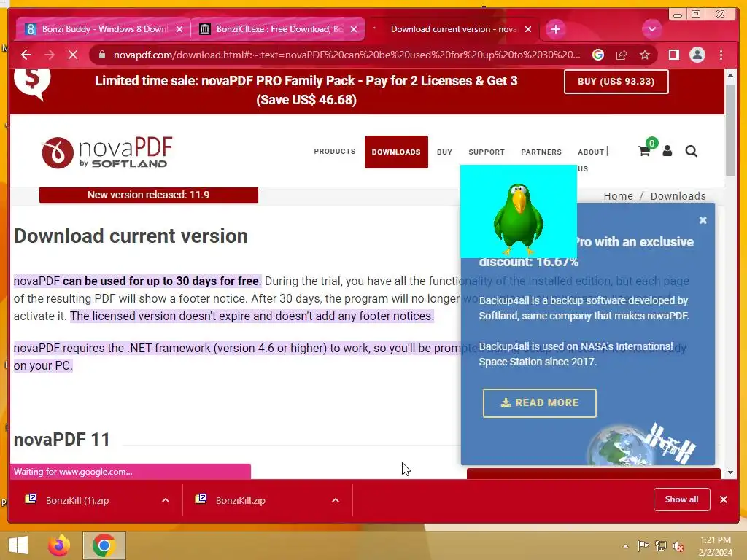Click the muted volume tray icon
Viewport: 747px width, 560px height.
pos(678,546)
